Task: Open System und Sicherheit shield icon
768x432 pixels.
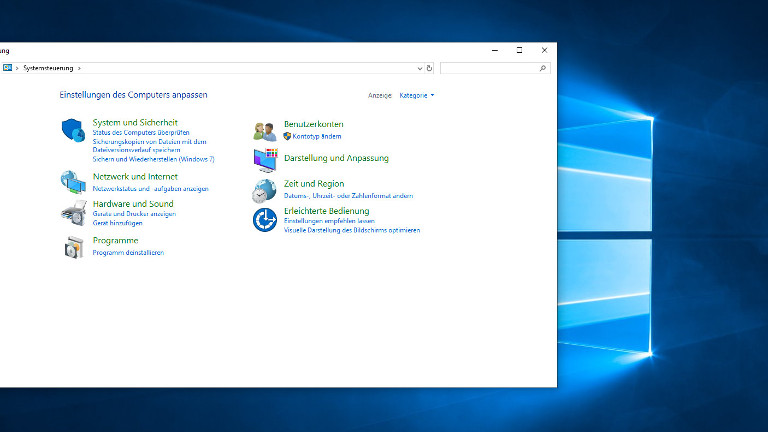Action: (73, 130)
